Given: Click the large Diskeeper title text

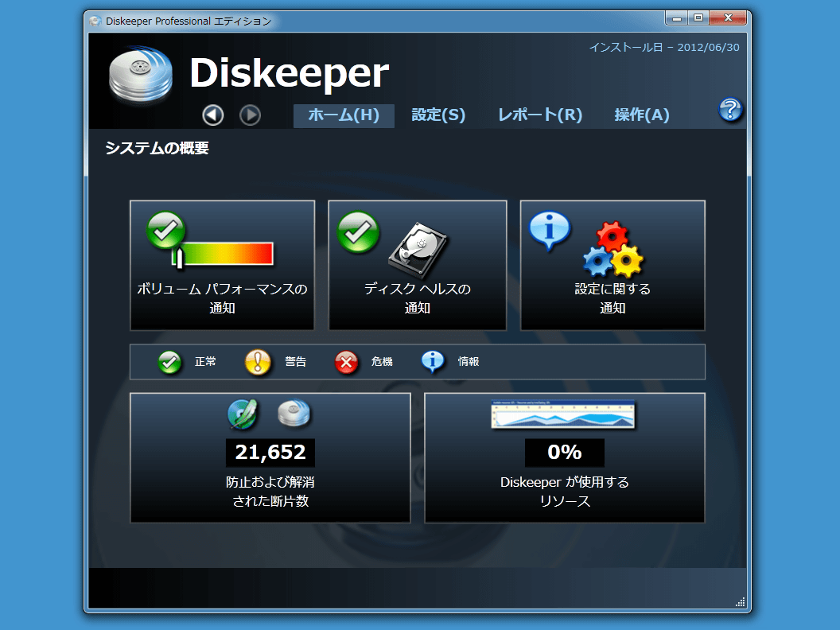Looking at the screenshot, I should [290, 73].
